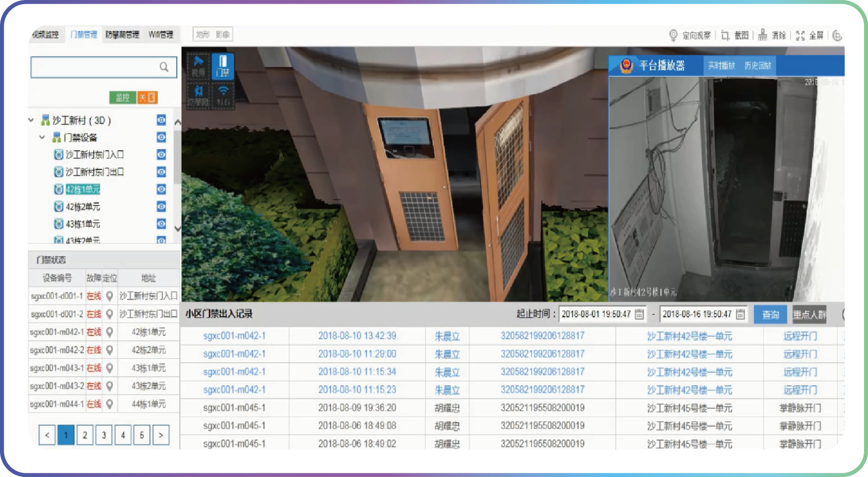Viewport: 868px width, 477px height.
Task: Click the tree scrollbar down arrow
Action: point(177,228)
